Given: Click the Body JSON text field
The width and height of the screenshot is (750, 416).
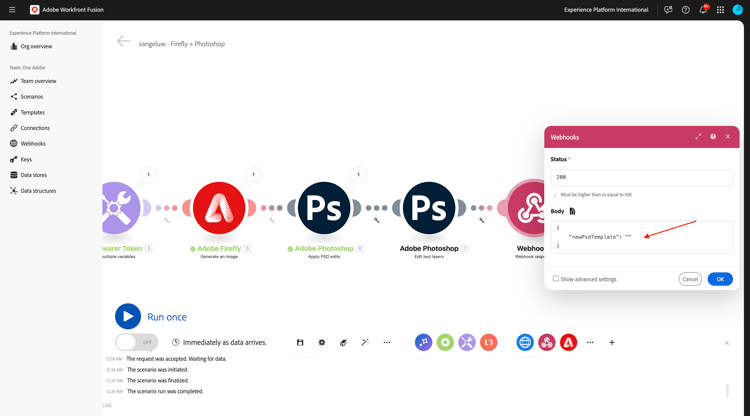Looking at the screenshot, I should (641, 237).
